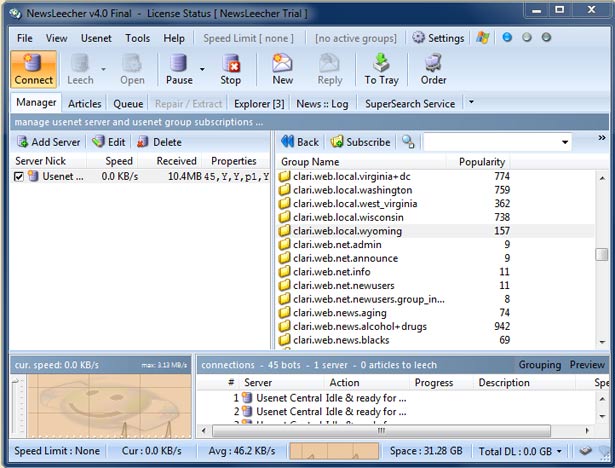Expand the tab overflow dropdown arrow
The height and width of the screenshot is (468, 615).
[471, 102]
